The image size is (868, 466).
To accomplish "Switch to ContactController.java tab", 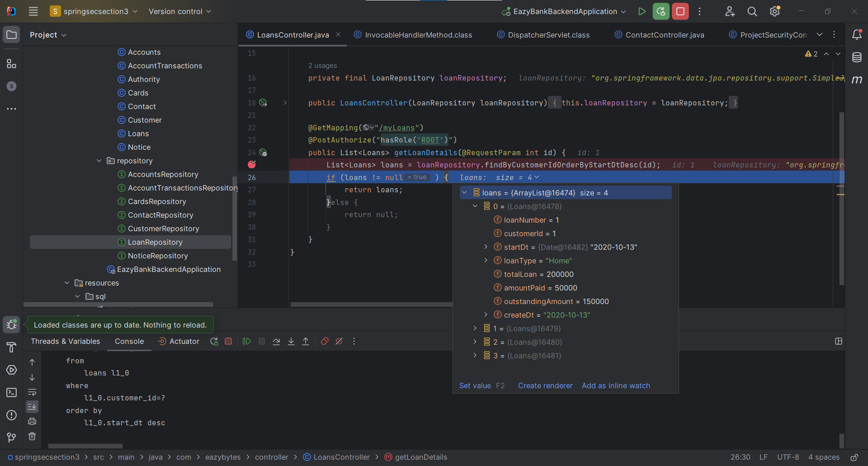I will pos(659,35).
